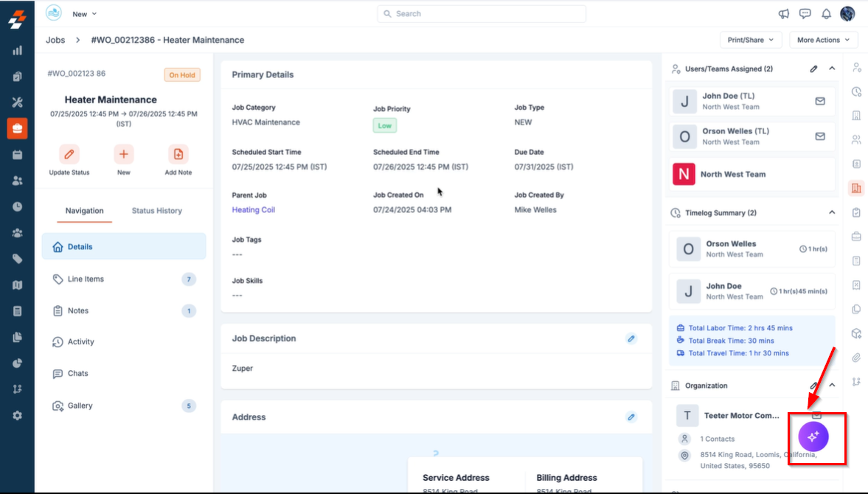Open Chats in navigation

(x=124, y=373)
